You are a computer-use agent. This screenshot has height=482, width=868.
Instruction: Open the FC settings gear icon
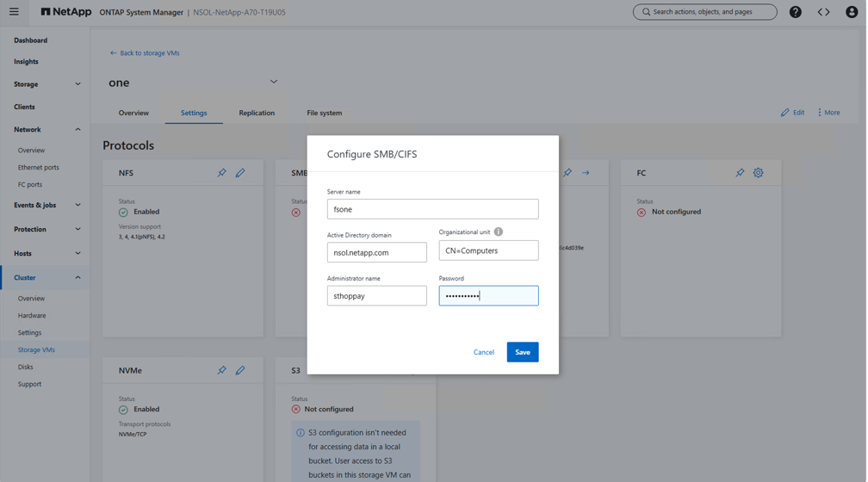coord(758,173)
